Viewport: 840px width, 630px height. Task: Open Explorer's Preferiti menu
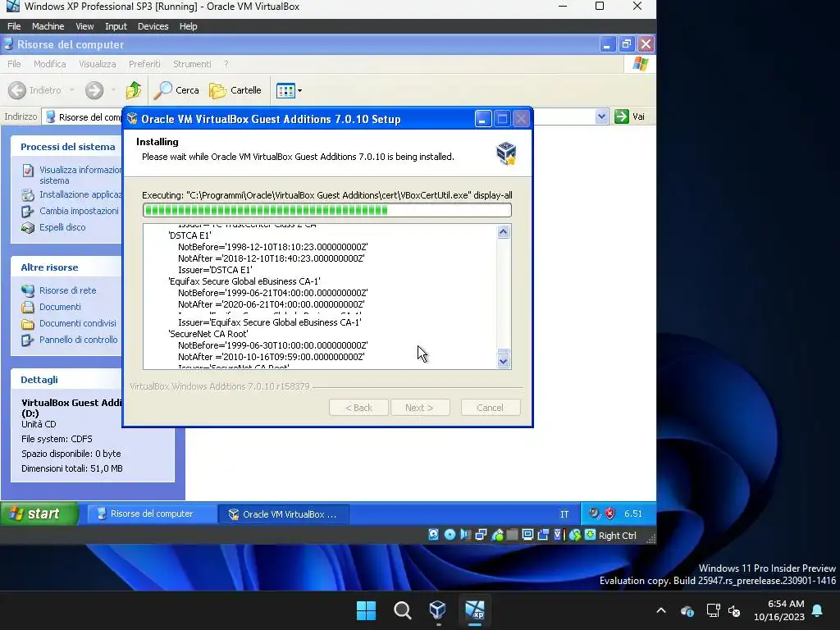click(144, 64)
